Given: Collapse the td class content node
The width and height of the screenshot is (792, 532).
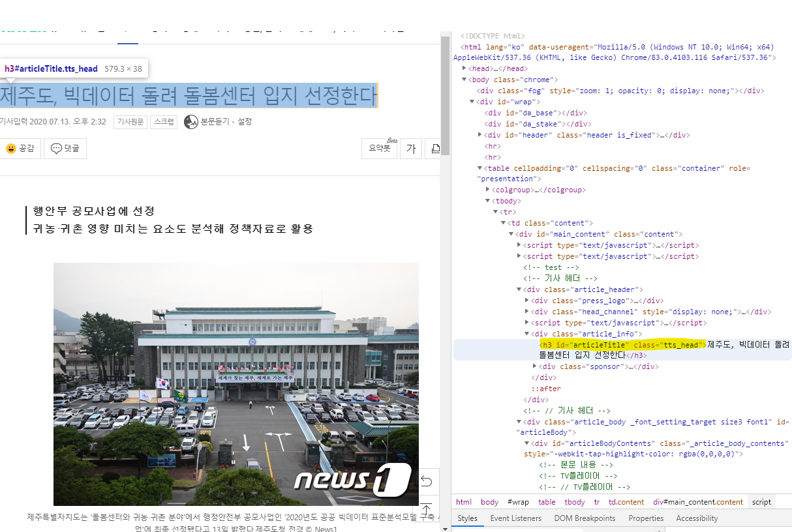Looking at the screenshot, I should pyautogui.click(x=503, y=224).
